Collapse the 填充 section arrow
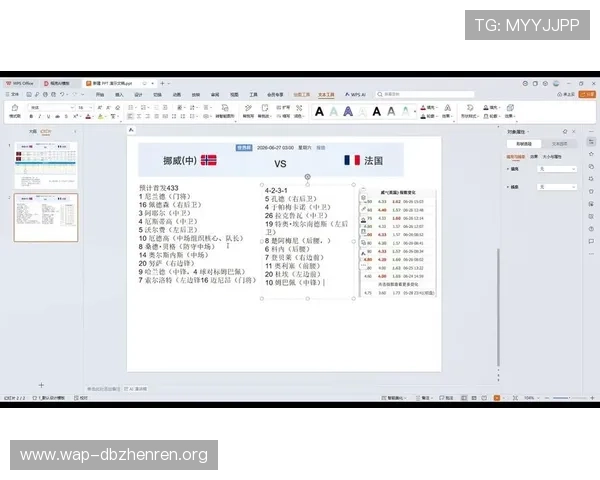 tap(508, 169)
